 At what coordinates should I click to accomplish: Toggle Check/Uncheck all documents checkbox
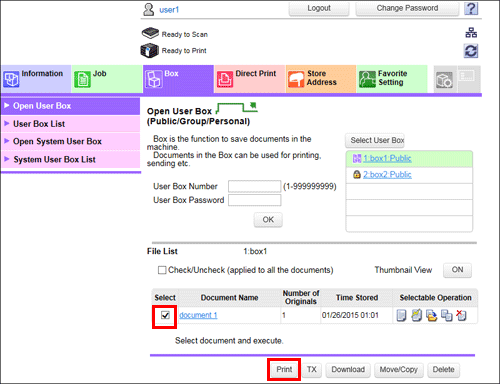click(162, 270)
